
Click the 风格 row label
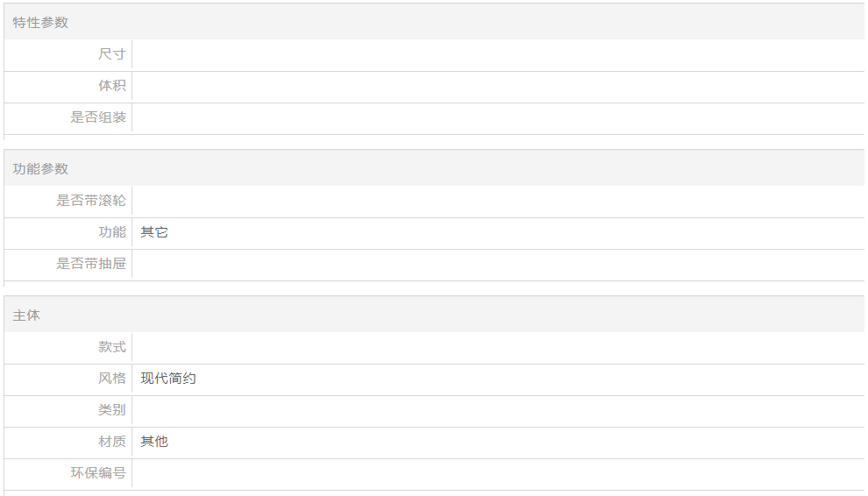[112, 379]
